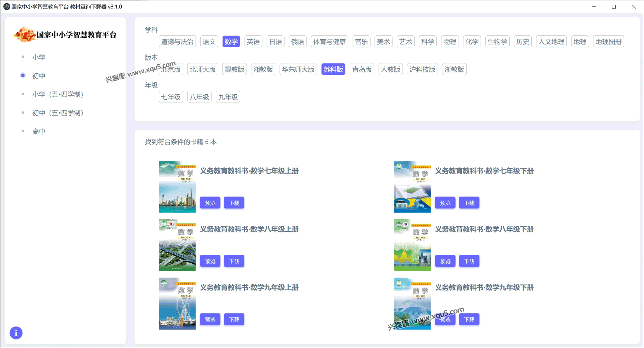Filter by 八年级 grade
This screenshot has height=348, width=644.
click(x=199, y=97)
